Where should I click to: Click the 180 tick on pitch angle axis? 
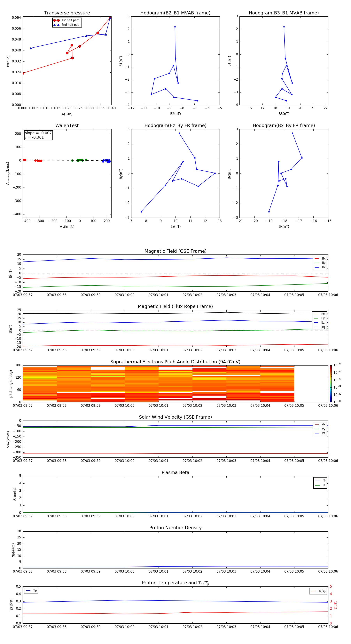click(18, 365)
